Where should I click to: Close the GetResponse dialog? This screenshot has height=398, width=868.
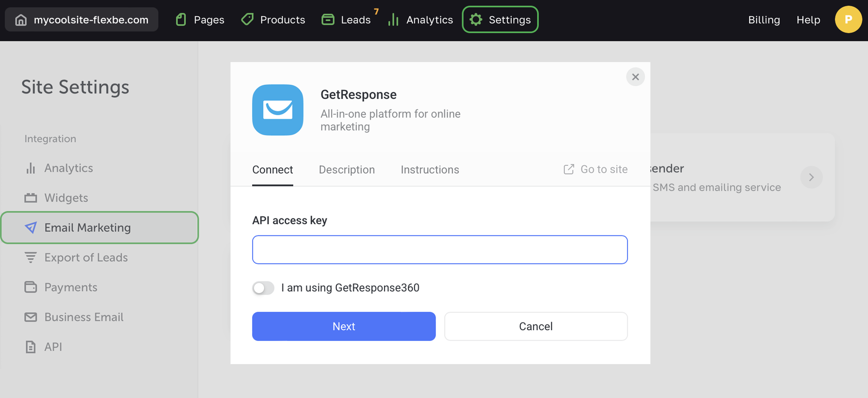click(635, 77)
